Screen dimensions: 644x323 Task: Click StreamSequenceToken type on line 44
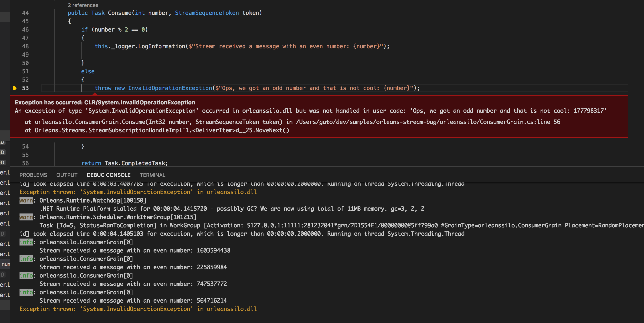pyautogui.click(x=207, y=13)
